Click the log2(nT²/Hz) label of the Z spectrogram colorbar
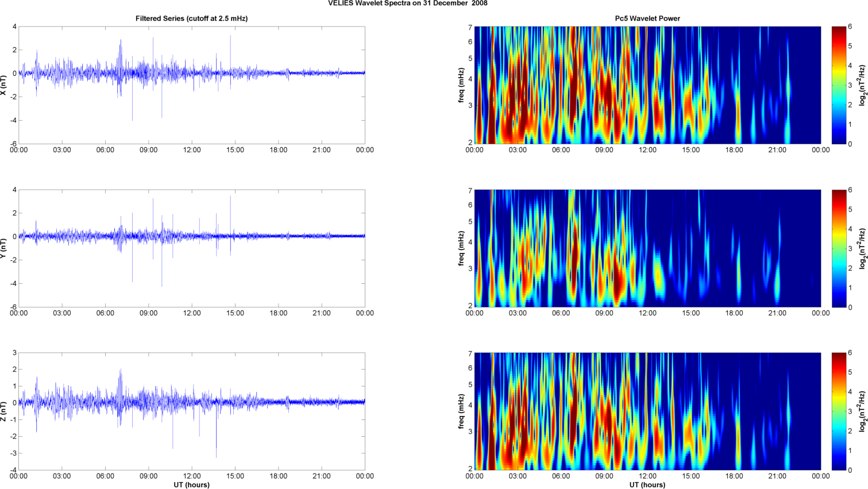This screenshot has width=868, height=489. pyautogui.click(x=862, y=411)
